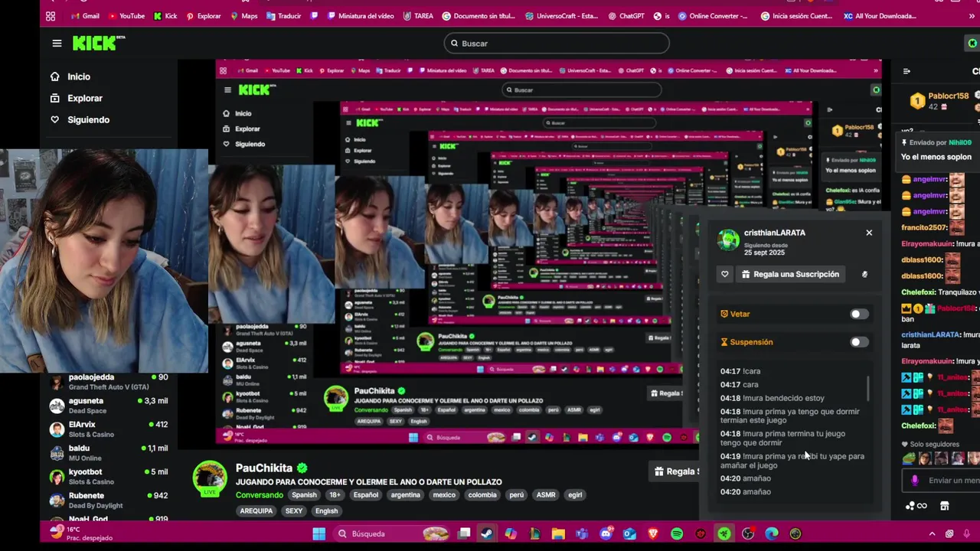Click the Regala gift button under the stream
This screenshot has height=551, width=980.
[675, 471]
